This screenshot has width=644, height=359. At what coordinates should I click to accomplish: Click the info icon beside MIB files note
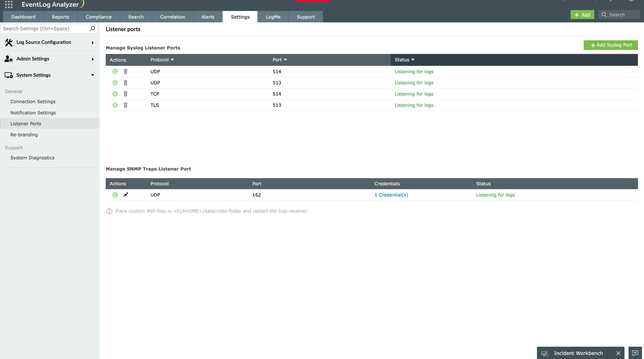click(x=109, y=211)
